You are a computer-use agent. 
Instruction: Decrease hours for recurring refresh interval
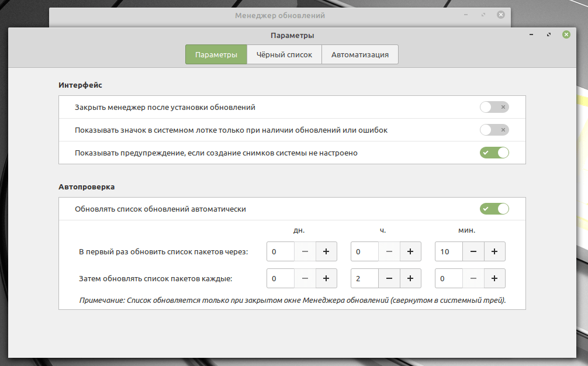pos(389,278)
